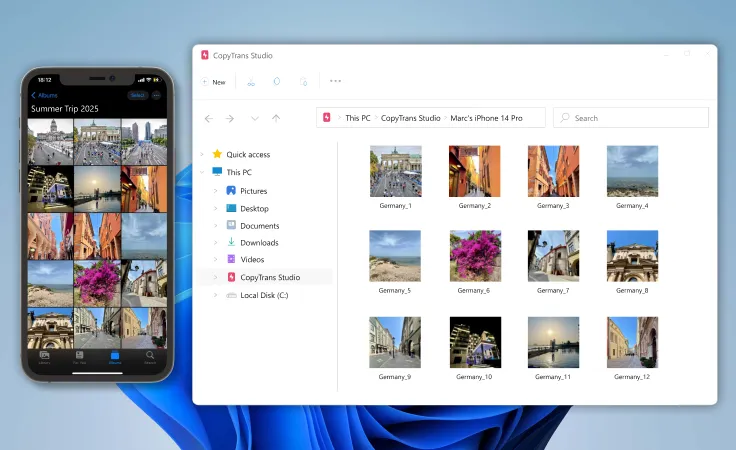Image resolution: width=736 pixels, height=450 pixels.
Task: Go up one folder level with the up arrow
Action: pyautogui.click(x=276, y=118)
